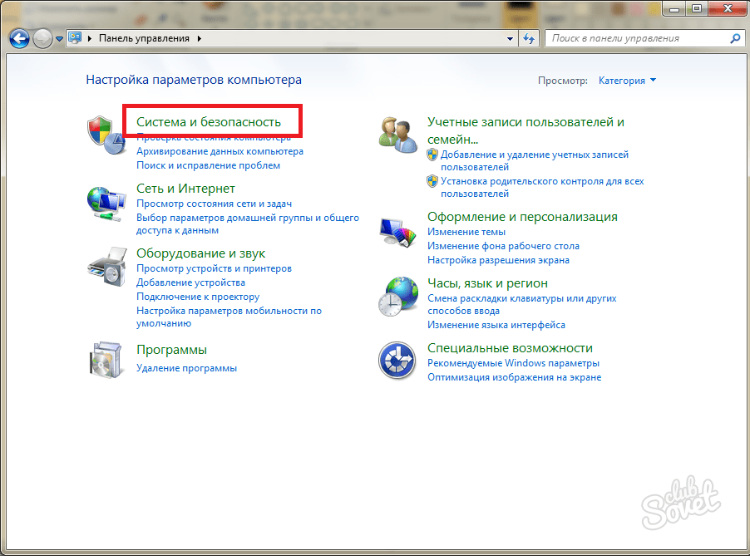Click Панель управления breadcrumb in address bar
Viewport: 750px width, 560px height.
point(144,38)
